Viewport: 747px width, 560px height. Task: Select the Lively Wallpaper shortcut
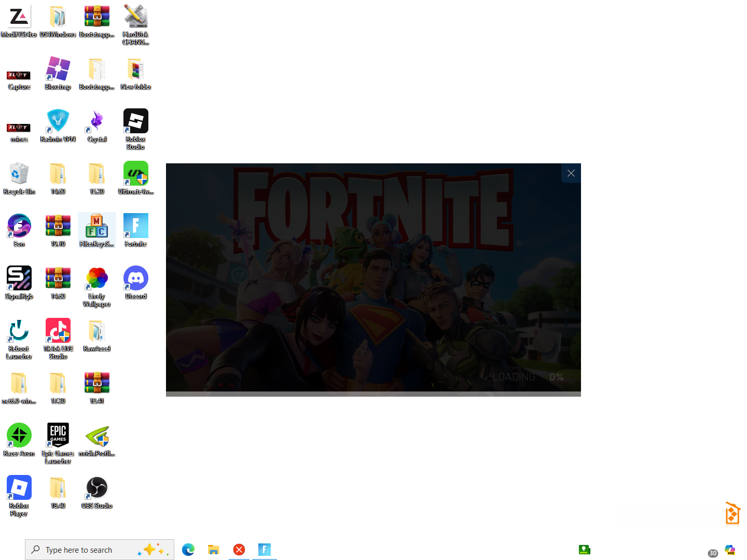pyautogui.click(x=97, y=287)
